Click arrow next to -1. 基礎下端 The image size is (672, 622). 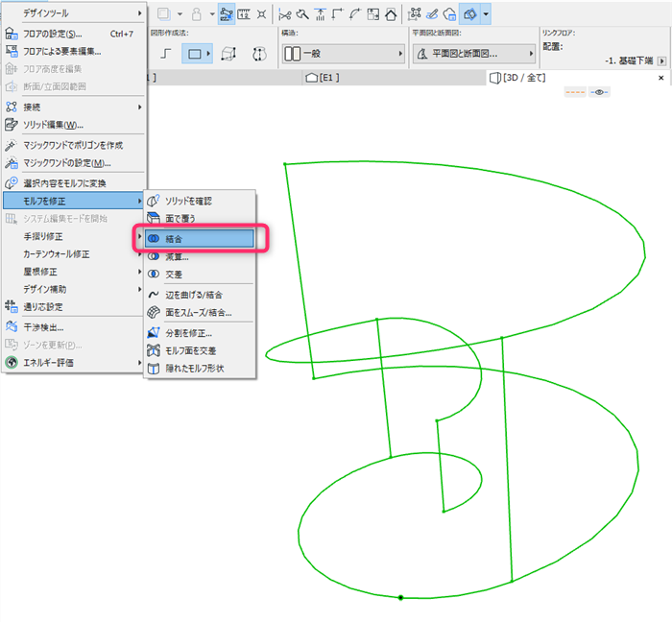(x=661, y=60)
